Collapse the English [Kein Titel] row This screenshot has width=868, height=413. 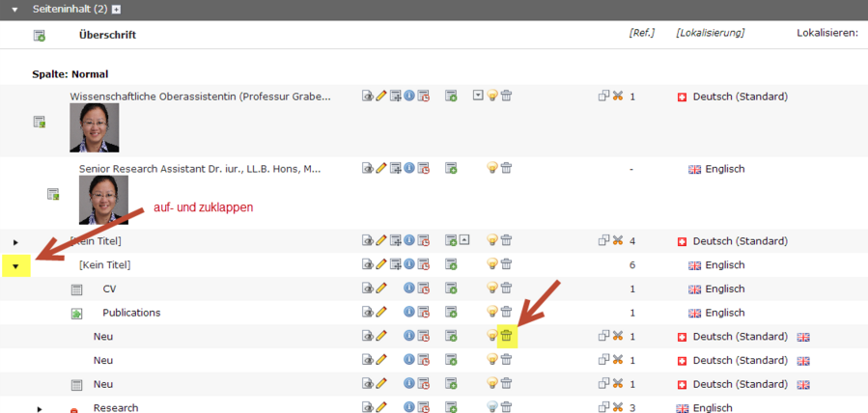(x=15, y=266)
